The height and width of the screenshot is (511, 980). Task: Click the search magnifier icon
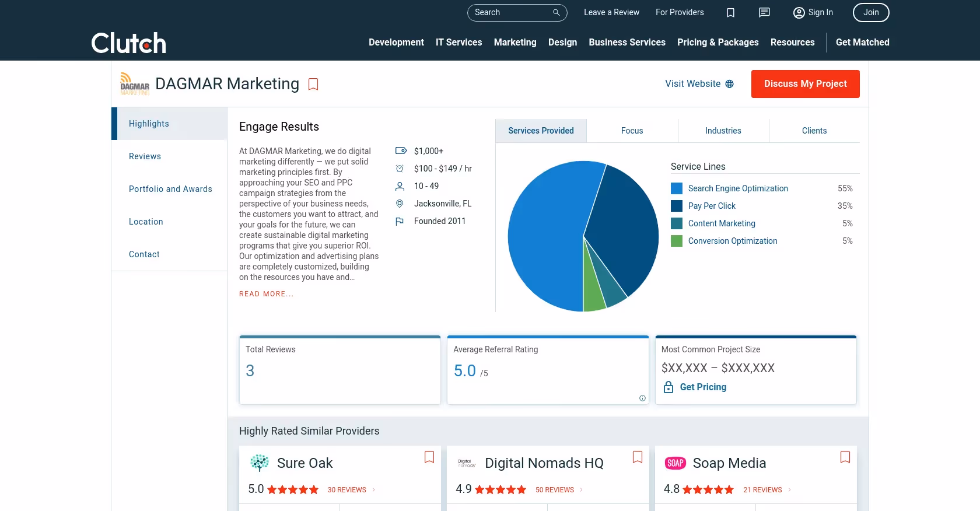556,12
